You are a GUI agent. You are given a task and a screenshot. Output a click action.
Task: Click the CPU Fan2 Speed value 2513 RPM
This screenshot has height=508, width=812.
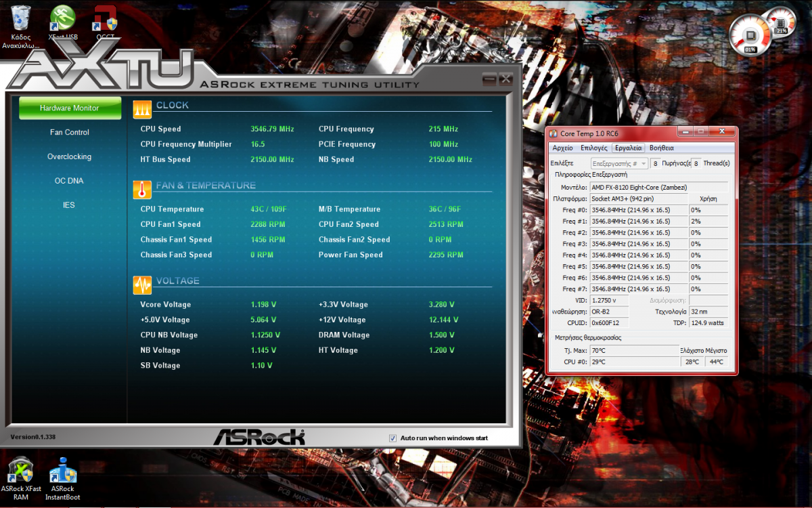446,224
